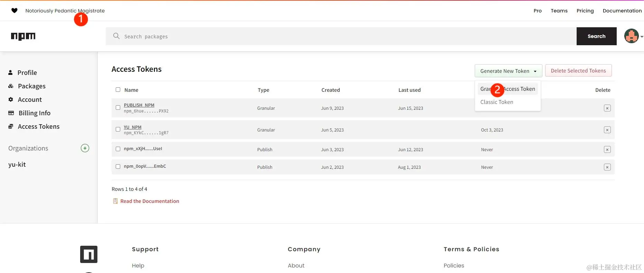Open the npm logo home link
Viewport: 644px width, 273px height.
[x=23, y=36]
